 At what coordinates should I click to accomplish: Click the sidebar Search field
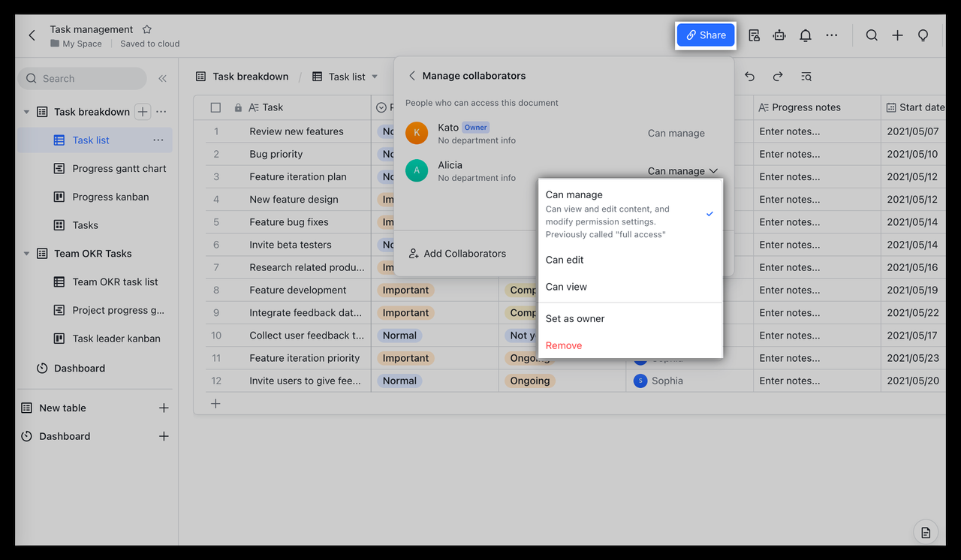[81, 78]
